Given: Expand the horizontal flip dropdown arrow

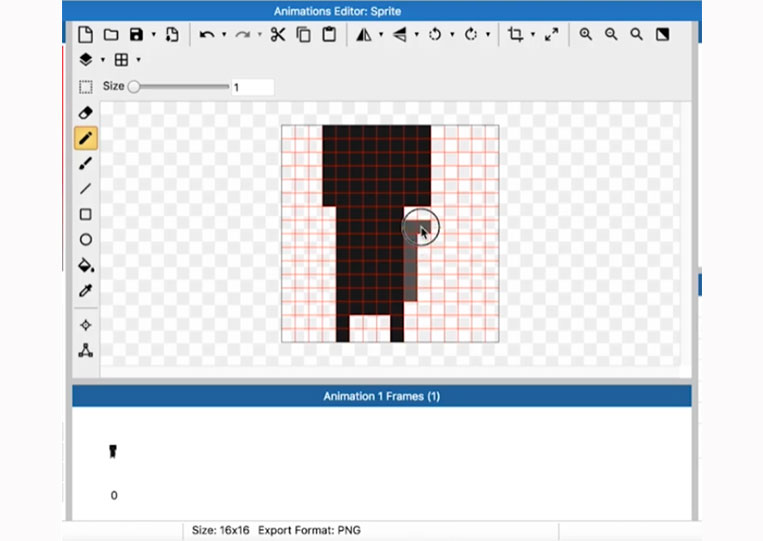Looking at the screenshot, I should click(381, 35).
